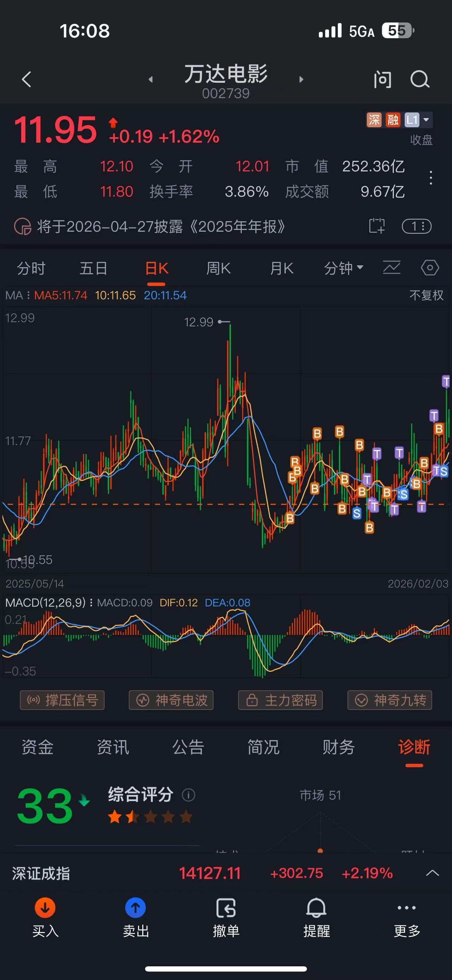
Task: Go back using the left chevron
Action: [x=26, y=79]
